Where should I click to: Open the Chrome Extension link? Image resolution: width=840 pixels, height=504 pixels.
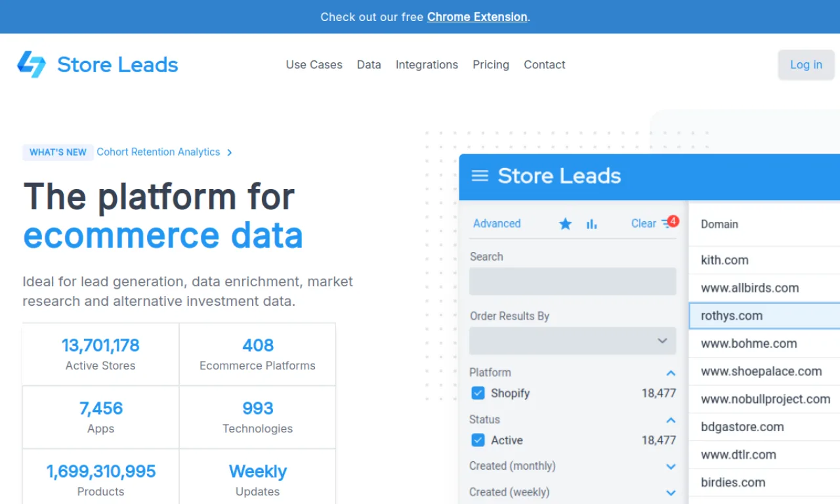pyautogui.click(x=477, y=17)
